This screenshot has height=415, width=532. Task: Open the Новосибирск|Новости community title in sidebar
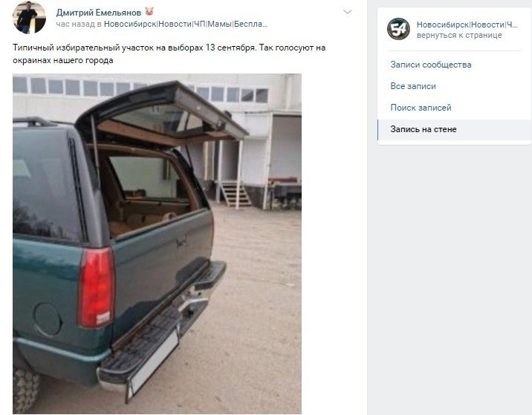(x=467, y=24)
